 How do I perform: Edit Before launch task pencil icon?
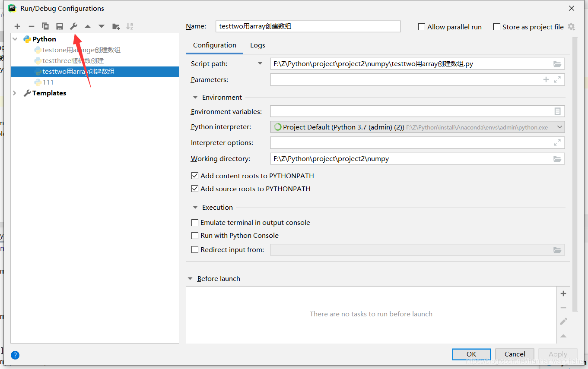[x=563, y=322]
